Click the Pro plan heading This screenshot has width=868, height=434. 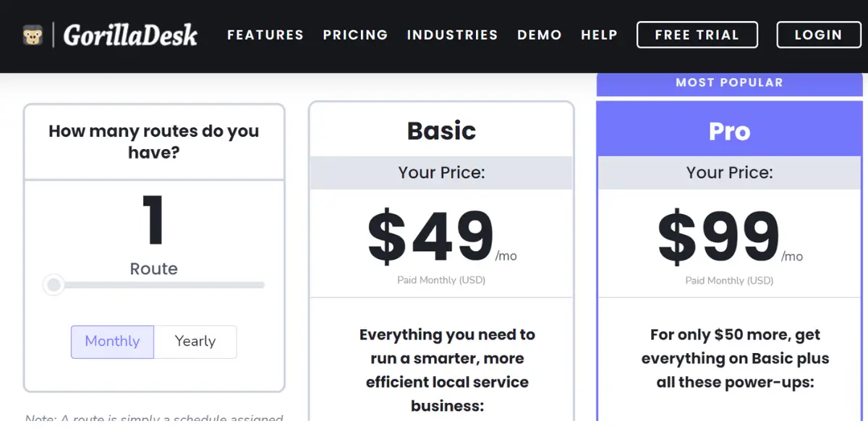pyautogui.click(x=729, y=132)
